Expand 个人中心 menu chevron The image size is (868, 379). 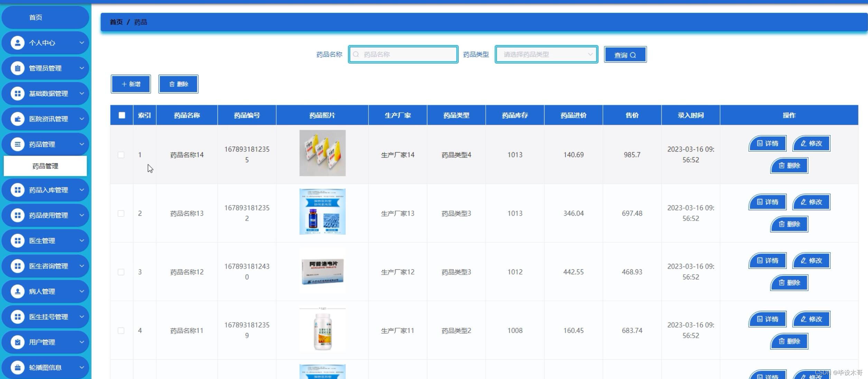82,43
